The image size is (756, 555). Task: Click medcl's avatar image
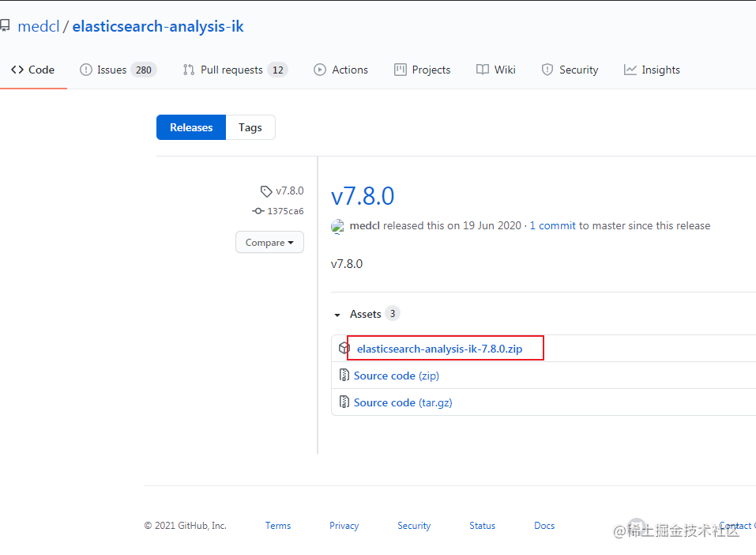337,226
